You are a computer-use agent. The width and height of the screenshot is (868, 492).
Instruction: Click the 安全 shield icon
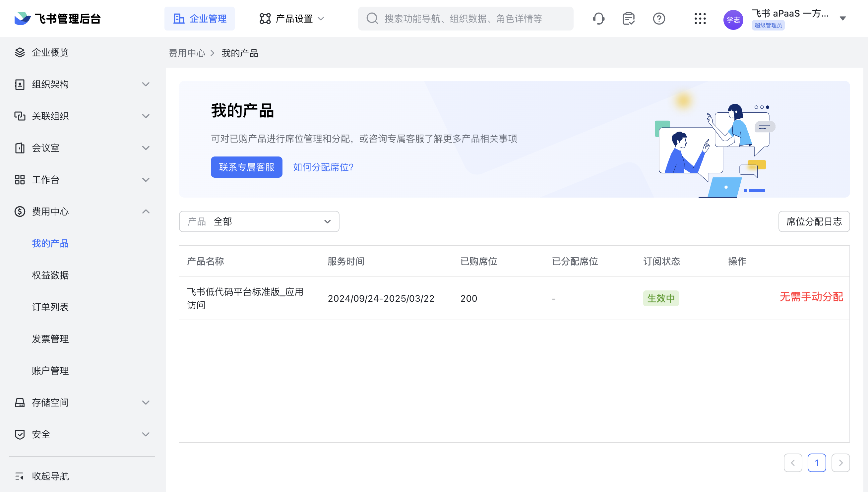pos(20,434)
